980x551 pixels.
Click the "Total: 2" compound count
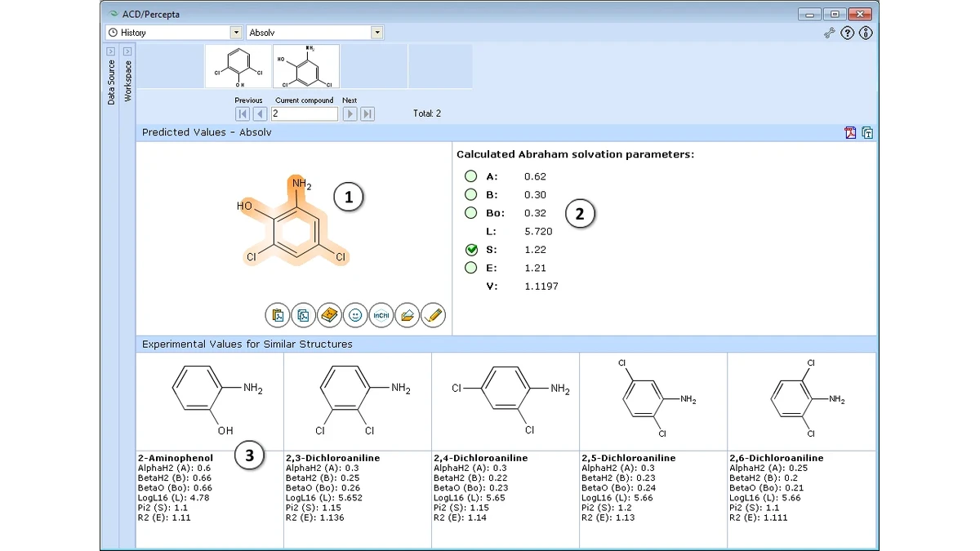pyautogui.click(x=427, y=113)
